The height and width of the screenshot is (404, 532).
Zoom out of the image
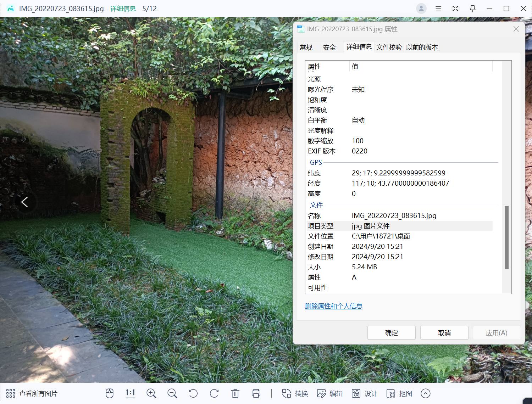tap(172, 393)
